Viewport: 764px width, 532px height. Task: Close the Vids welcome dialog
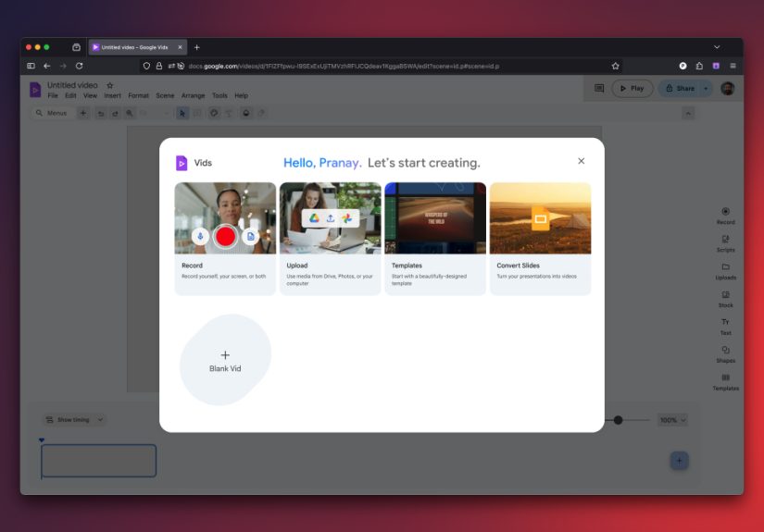click(581, 161)
